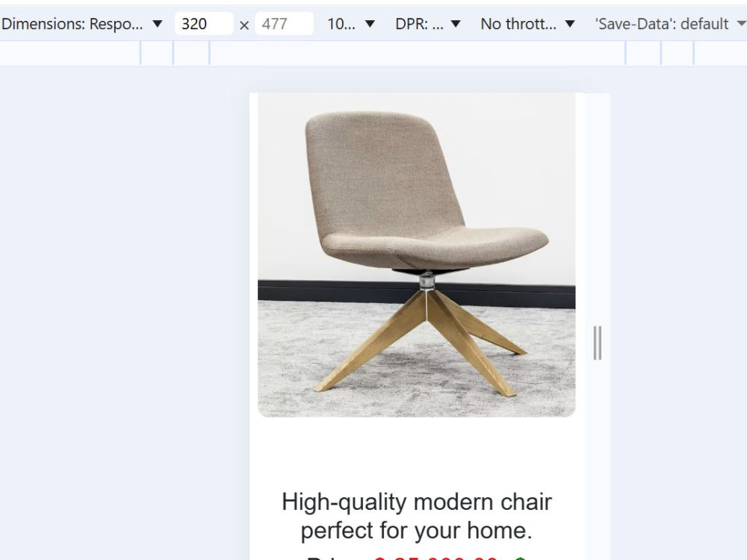
Task: Open the Dimensions Responsive dropdown
Action: (82, 24)
